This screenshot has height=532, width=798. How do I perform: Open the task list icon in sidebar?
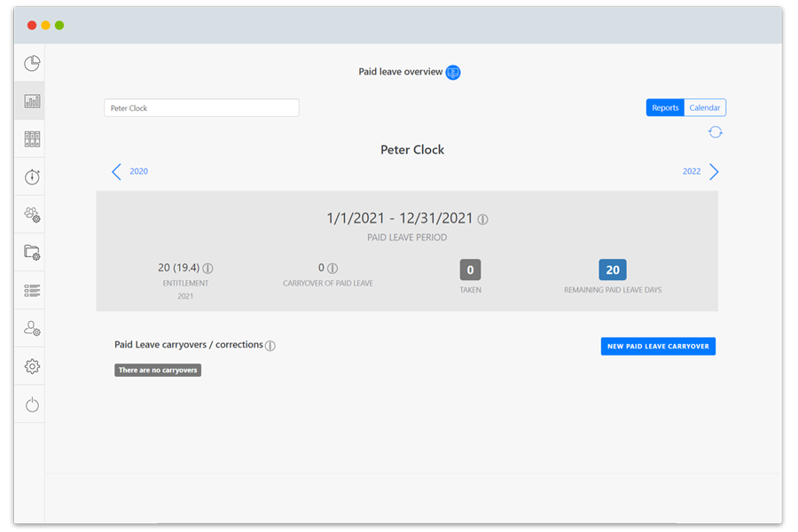pyautogui.click(x=32, y=291)
